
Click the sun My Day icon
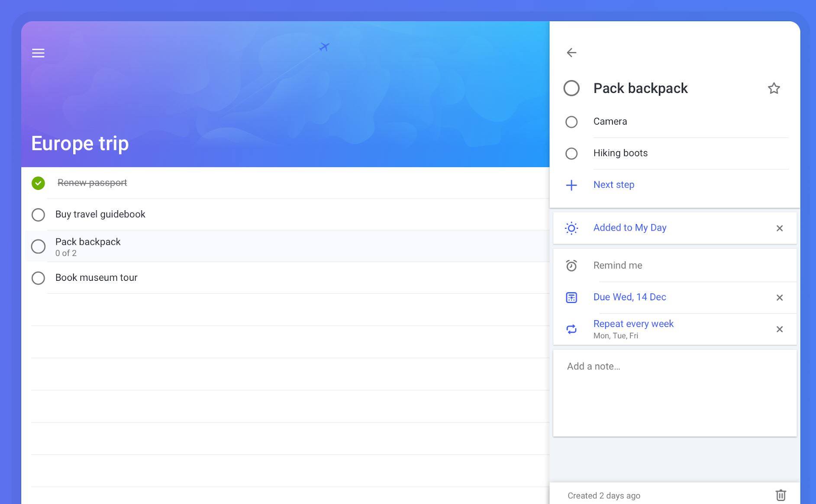(x=571, y=228)
